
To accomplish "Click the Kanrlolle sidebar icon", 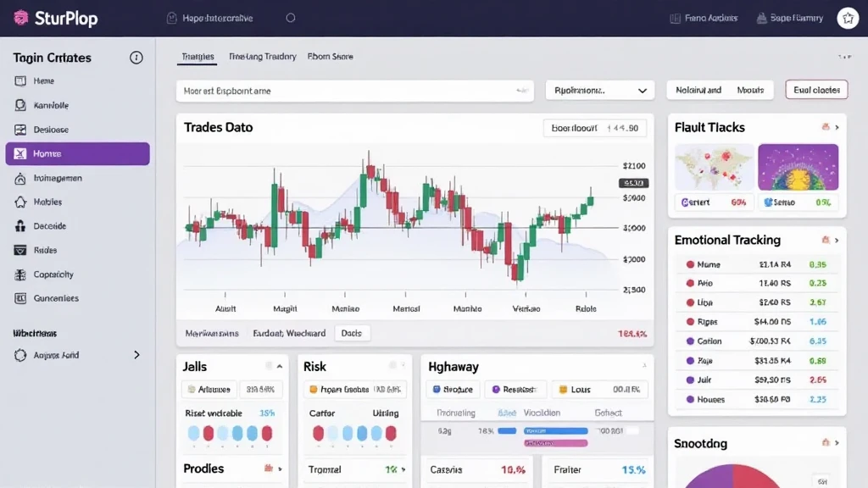I will (20, 105).
